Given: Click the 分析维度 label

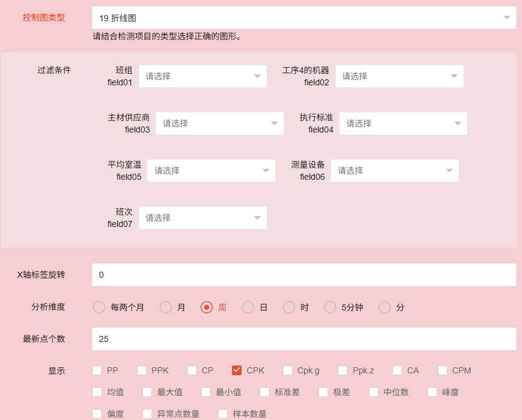Looking at the screenshot, I should click(x=48, y=307).
